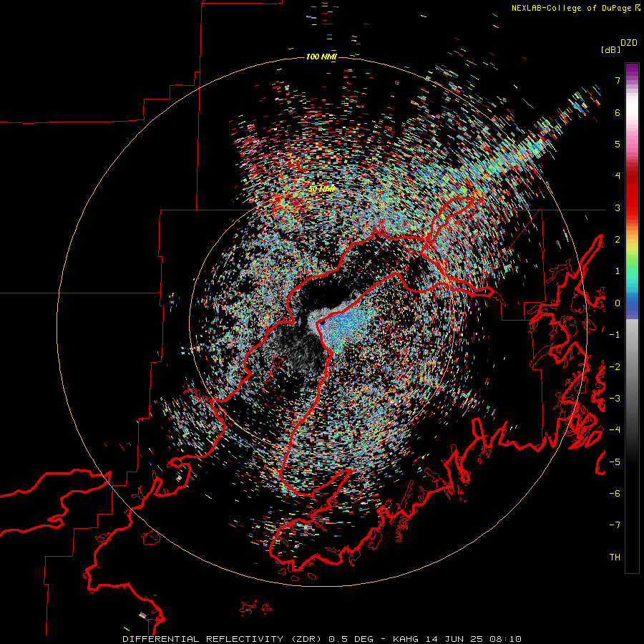Select the -1 value on color scale
The height and width of the screenshot is (644, 644).
(615, 335)
